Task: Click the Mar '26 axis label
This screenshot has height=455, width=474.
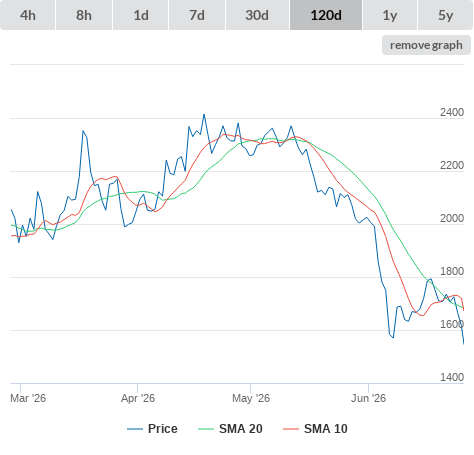Action: point(28,398)
